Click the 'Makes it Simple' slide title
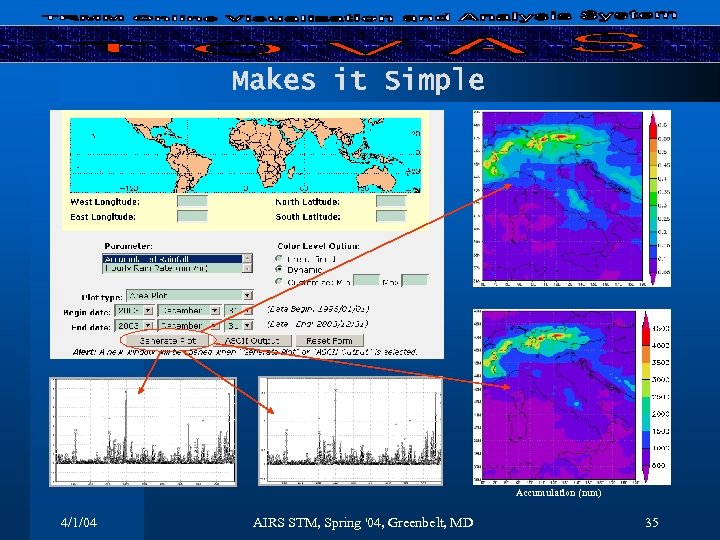Image resolution: width=720 pixels, height=540 pixels. (x=358, y=80)
